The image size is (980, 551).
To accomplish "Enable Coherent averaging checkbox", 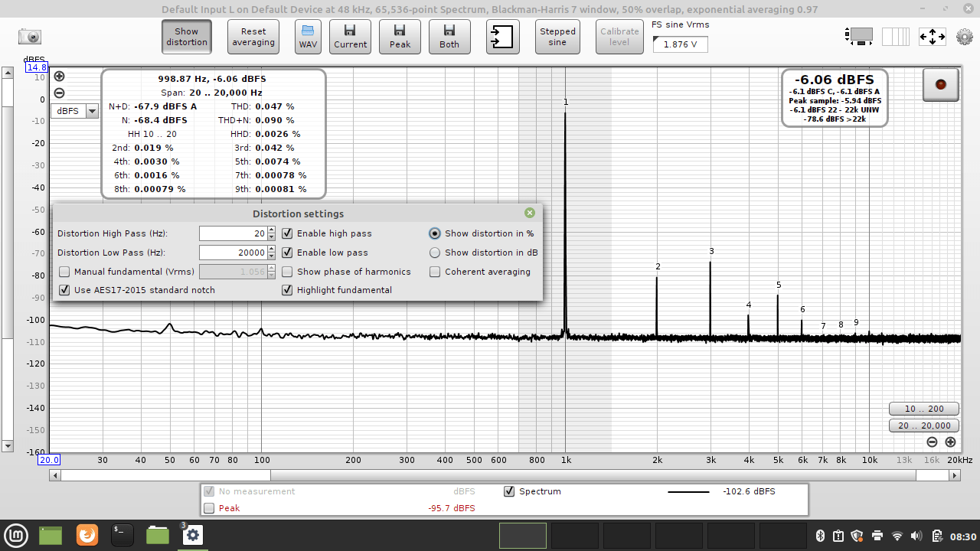I will coord(435,272).
